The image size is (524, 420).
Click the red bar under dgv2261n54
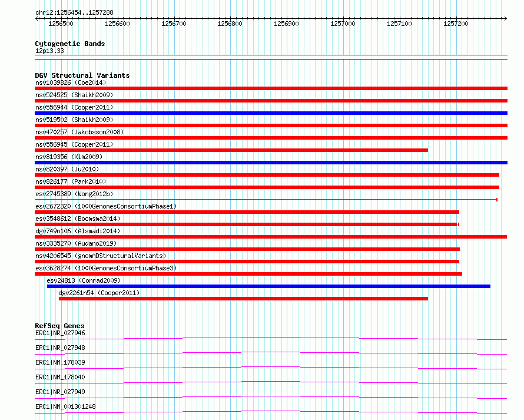tap(243, 299)
